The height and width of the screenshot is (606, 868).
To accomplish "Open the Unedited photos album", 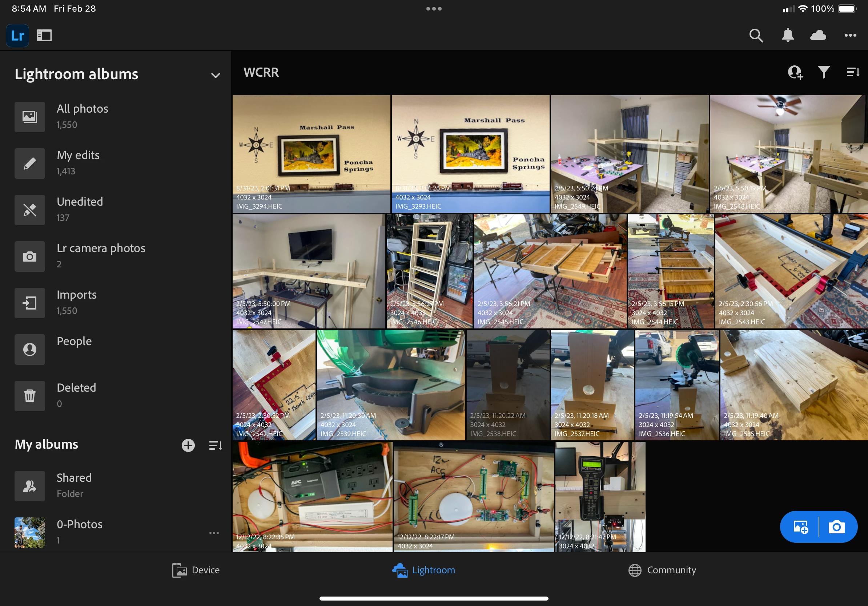I will pyautogui.click(x=79, y=209).
